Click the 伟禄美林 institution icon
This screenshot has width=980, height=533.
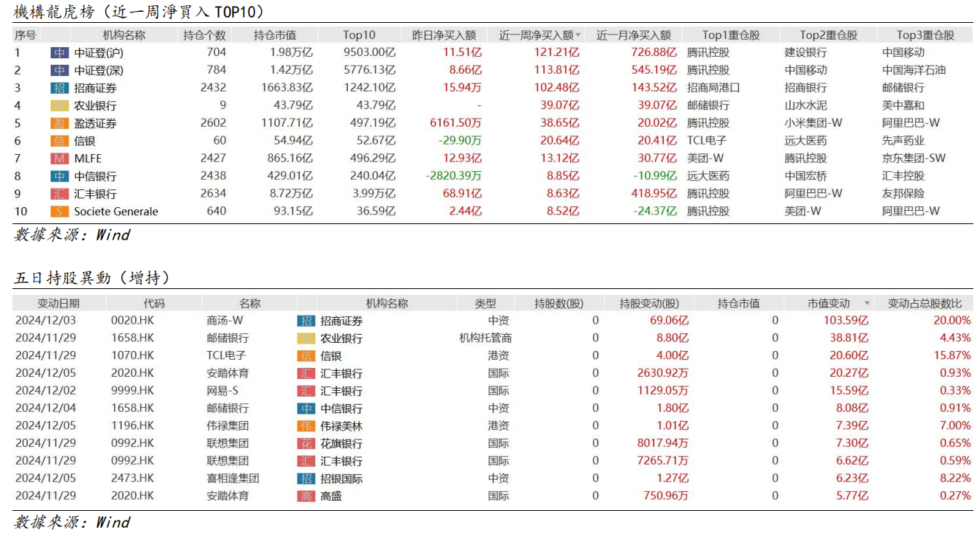[306, 425]
